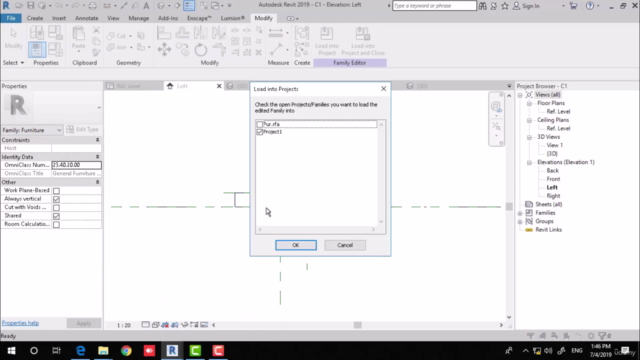The width and height of the screenshot is (640, 360).
Task: Click the Join geometry tool
Action: tap(117, 47)
